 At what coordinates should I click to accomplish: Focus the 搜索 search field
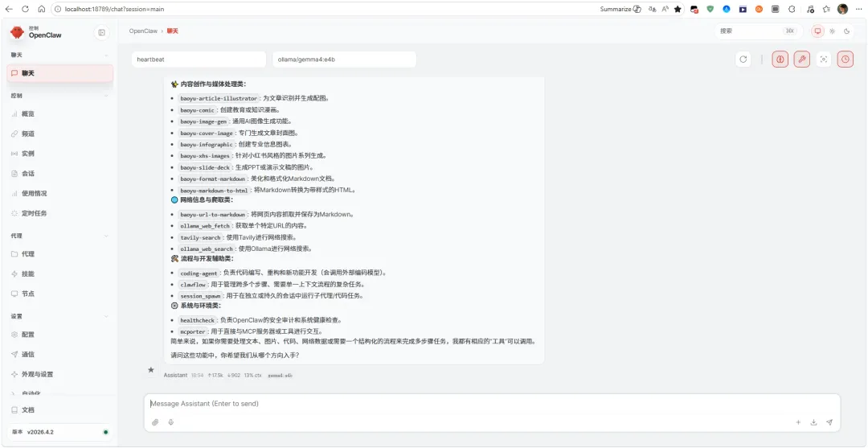759,31
